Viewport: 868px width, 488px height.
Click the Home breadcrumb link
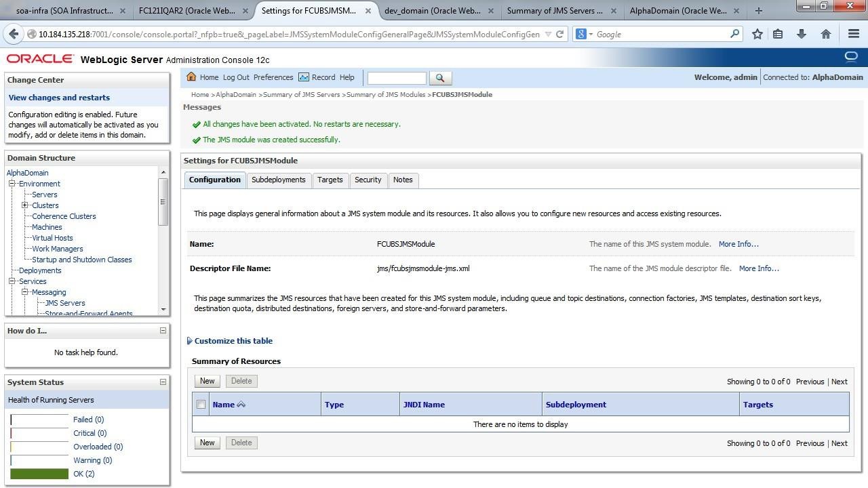click(200, 95)
